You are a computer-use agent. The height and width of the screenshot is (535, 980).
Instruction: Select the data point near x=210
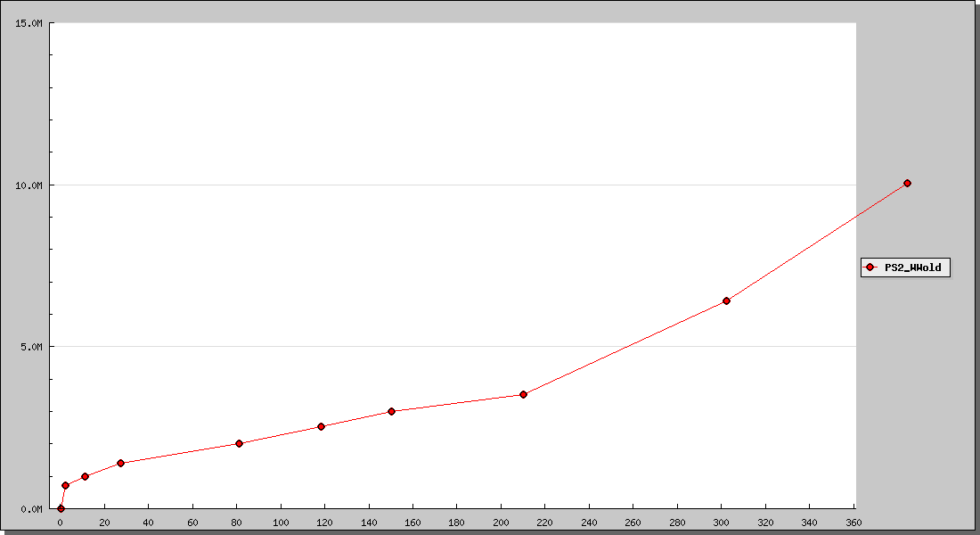pos(524,395)
